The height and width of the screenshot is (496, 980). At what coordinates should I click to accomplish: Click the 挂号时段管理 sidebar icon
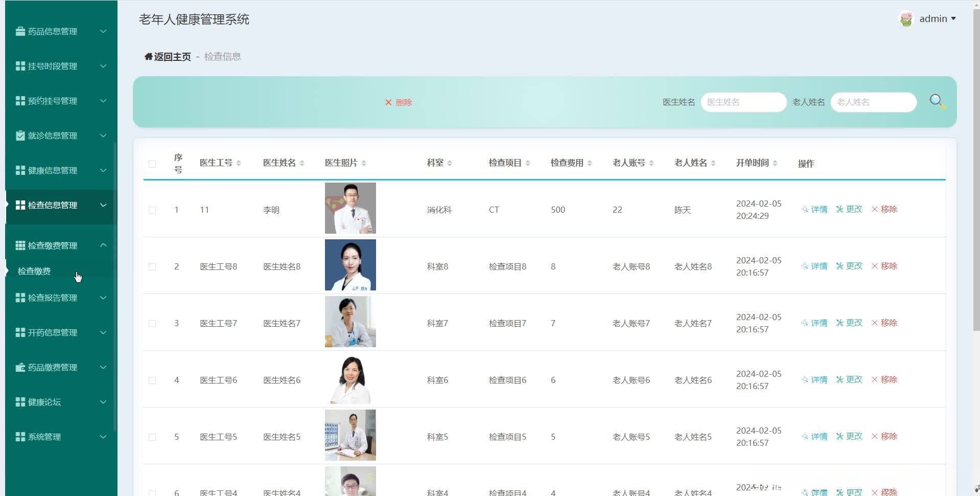20,66
